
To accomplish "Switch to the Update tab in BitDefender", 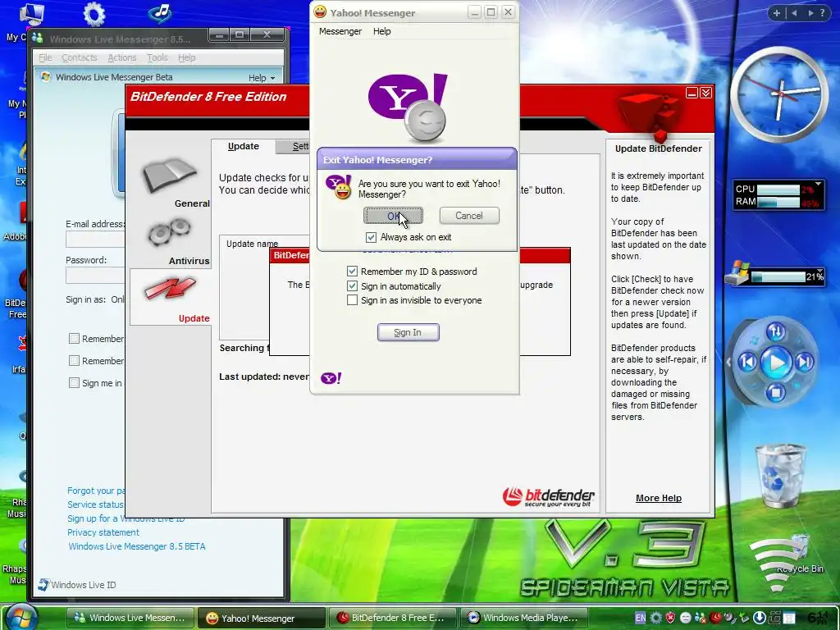I will (x=243, y=146).
